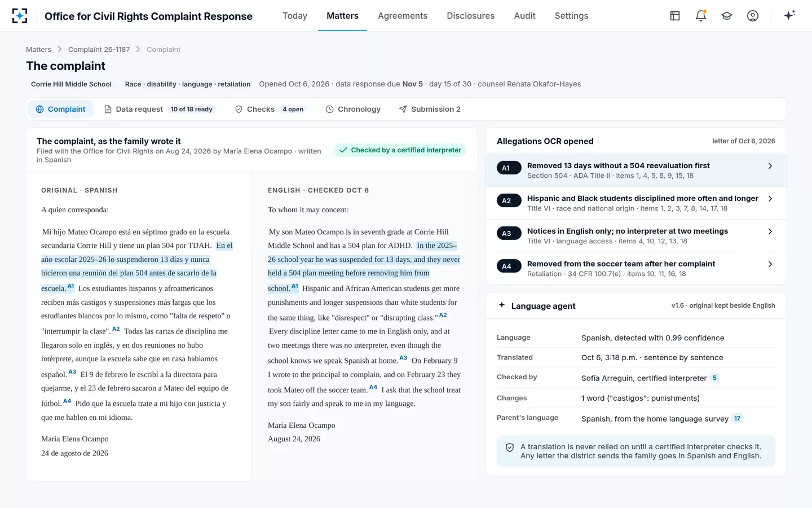The width and height of the screenshot is (812, 508).
Task: Open the layout panel icon
Action: click(x=675, y=16)
